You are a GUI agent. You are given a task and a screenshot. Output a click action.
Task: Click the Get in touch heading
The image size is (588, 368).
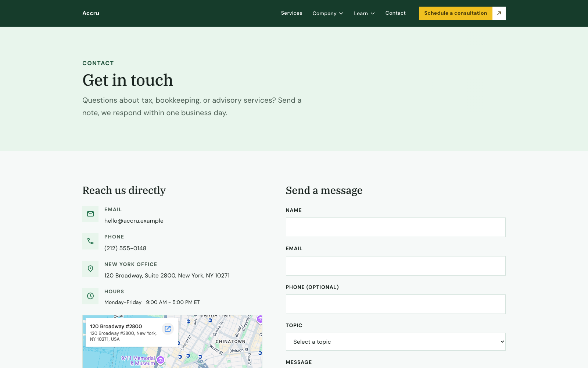(128, 80)
